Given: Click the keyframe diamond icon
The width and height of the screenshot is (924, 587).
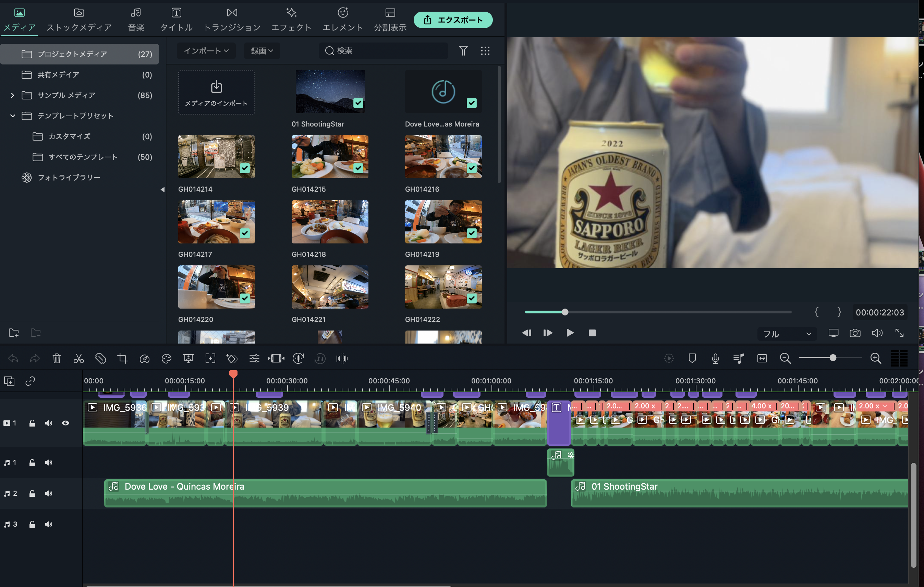Looking at the screenshot, I should (x=232, y=359).
